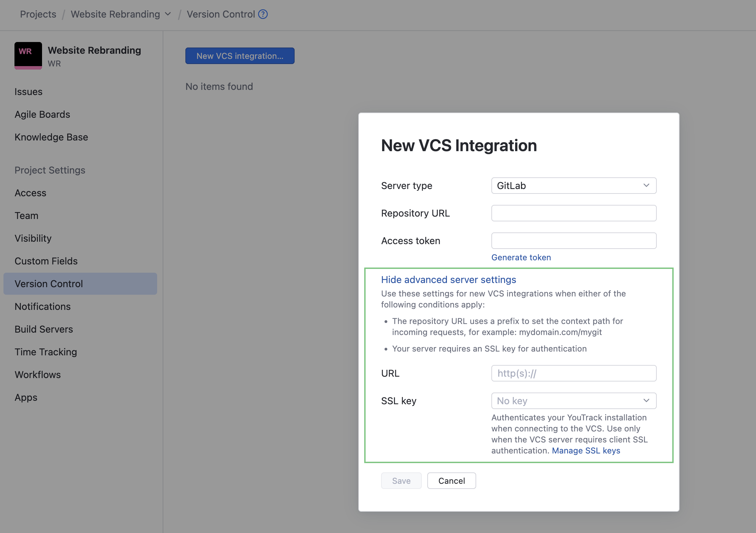Viewport: 756px width, 533px height.
Task: Collapse advanced server settings
Action: 448,280
